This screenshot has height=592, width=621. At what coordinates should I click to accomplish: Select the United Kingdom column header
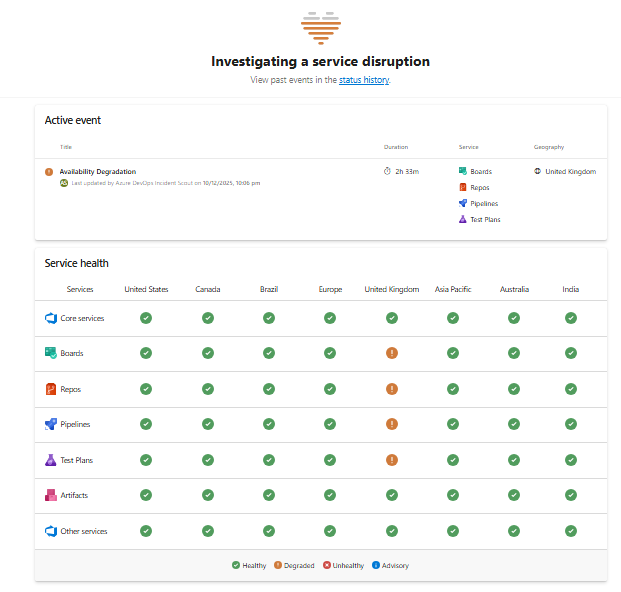[x=392, y=289]
